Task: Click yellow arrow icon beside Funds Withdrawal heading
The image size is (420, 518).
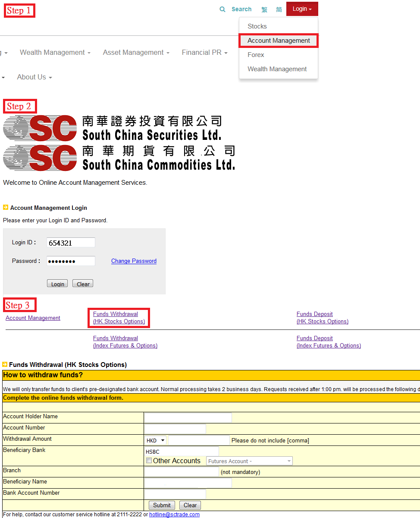Action: coord(5,364)
